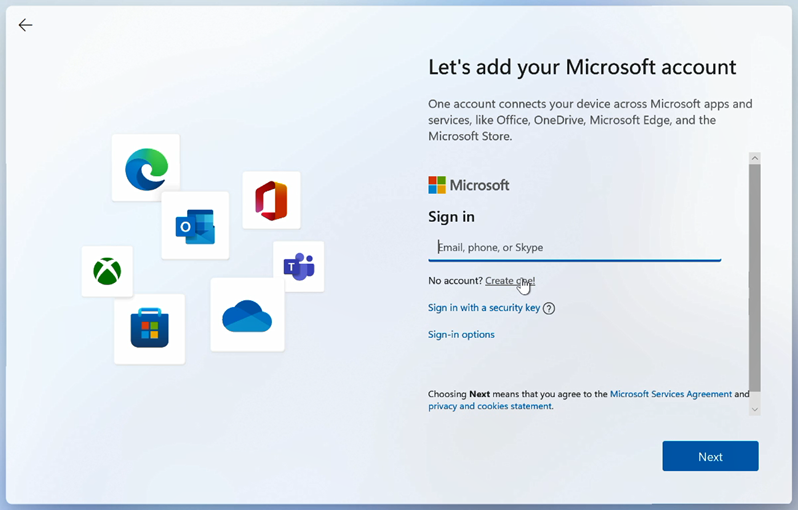Click the Microsoft logo above Sign in
Image resolution: width=798 pixels, height=510 pixels.
point(469,185)
